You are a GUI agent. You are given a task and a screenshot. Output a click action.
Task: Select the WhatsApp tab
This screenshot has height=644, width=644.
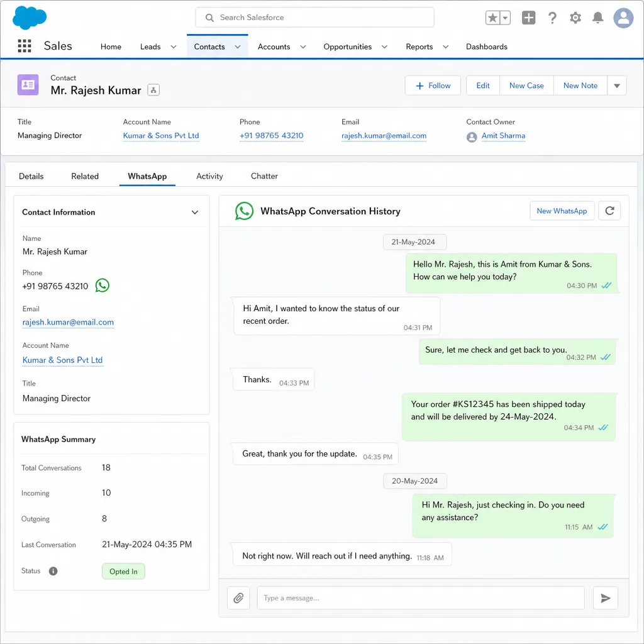tap(147, 176)
